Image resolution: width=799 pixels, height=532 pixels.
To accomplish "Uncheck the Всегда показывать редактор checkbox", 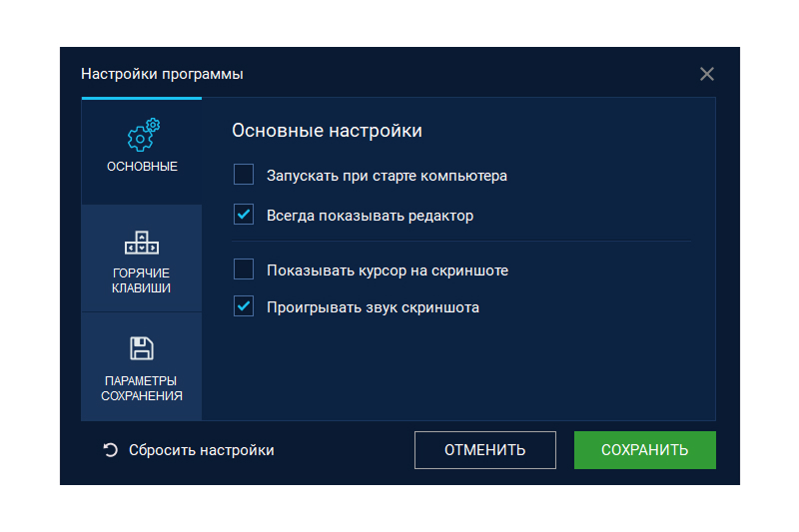I will (244, 215).
